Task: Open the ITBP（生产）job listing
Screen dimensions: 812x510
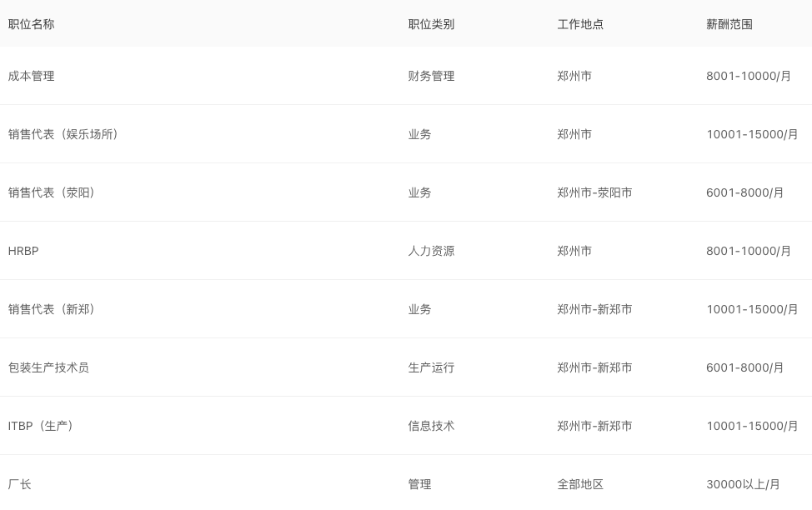Action: coord(42,426)
